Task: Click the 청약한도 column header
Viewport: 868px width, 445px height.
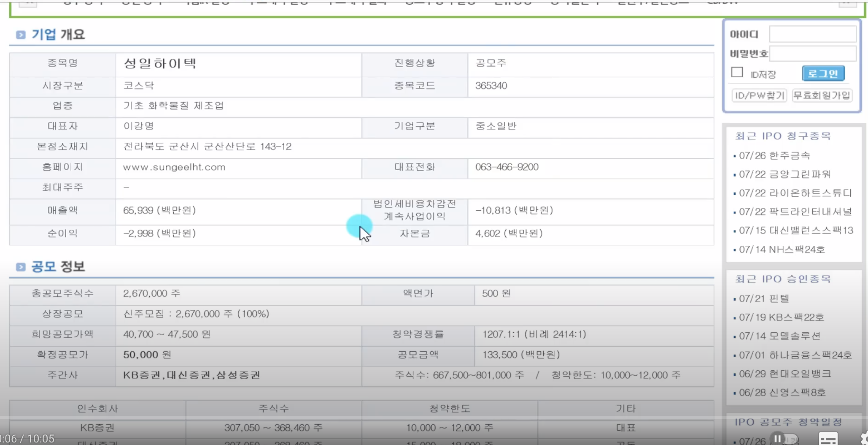Action: tap(450, 409)
